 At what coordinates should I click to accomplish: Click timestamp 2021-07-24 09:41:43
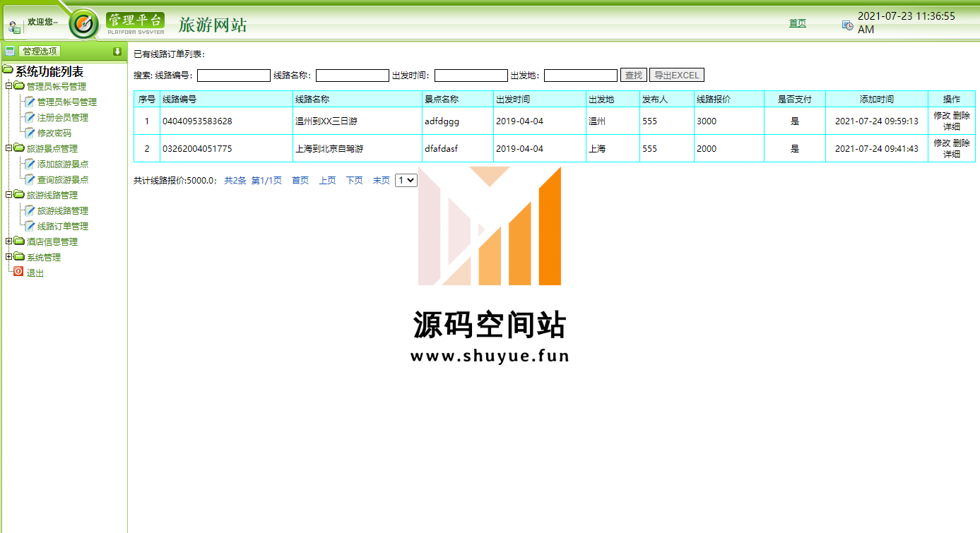point(877,149)
